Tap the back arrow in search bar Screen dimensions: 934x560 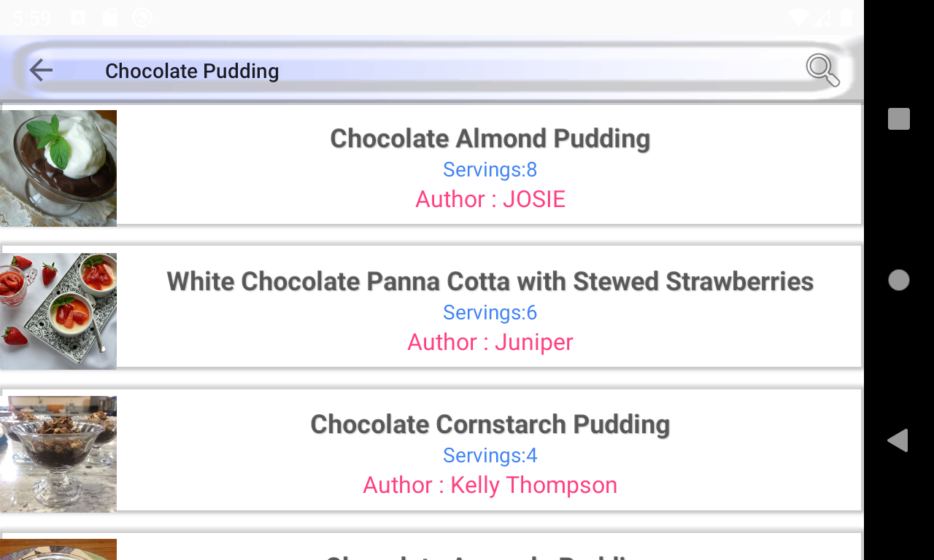[x=41, y=70]
